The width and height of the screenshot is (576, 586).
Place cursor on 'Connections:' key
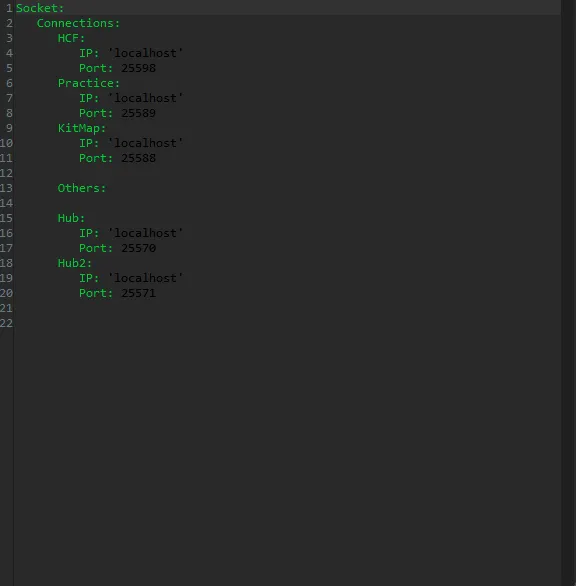click(x=78, y=23)
